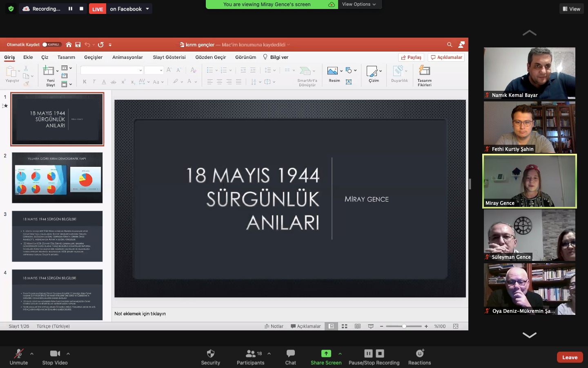588x368 pixels.
Task: Stop Video in Zoom toolbar
Action: 55,357
